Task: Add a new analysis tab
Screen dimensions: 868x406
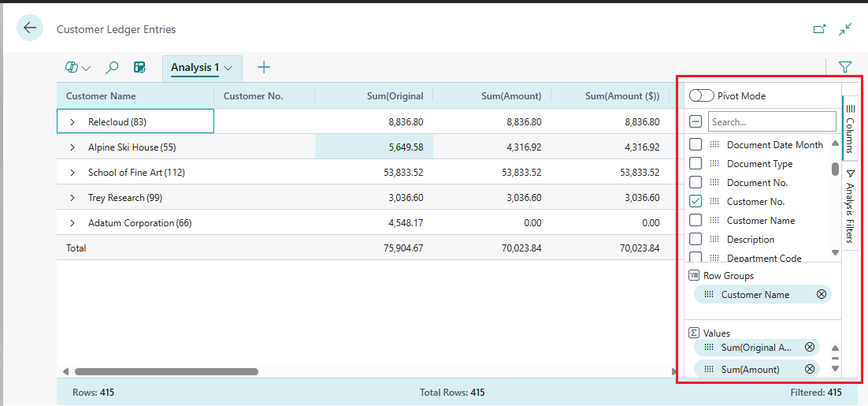Action: 264,68
